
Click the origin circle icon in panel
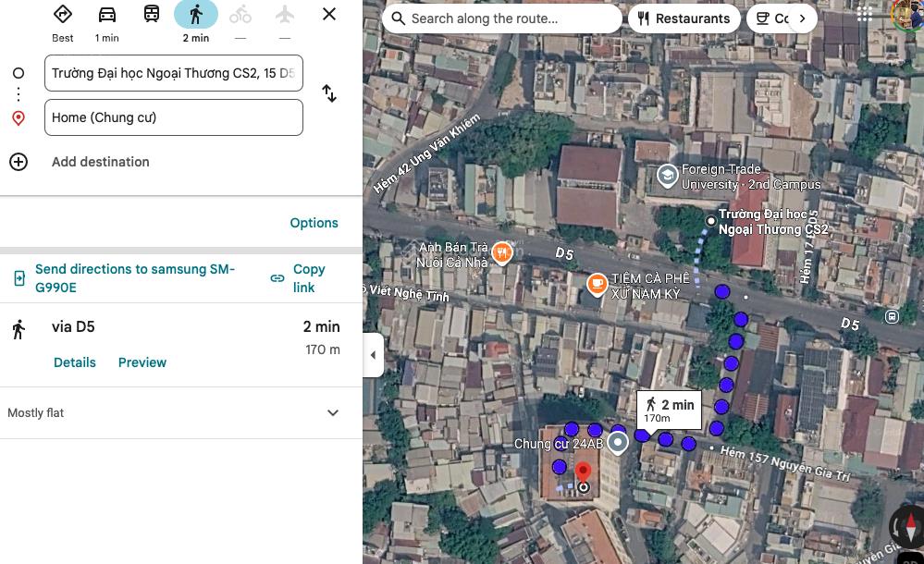(x=18, y=73)
